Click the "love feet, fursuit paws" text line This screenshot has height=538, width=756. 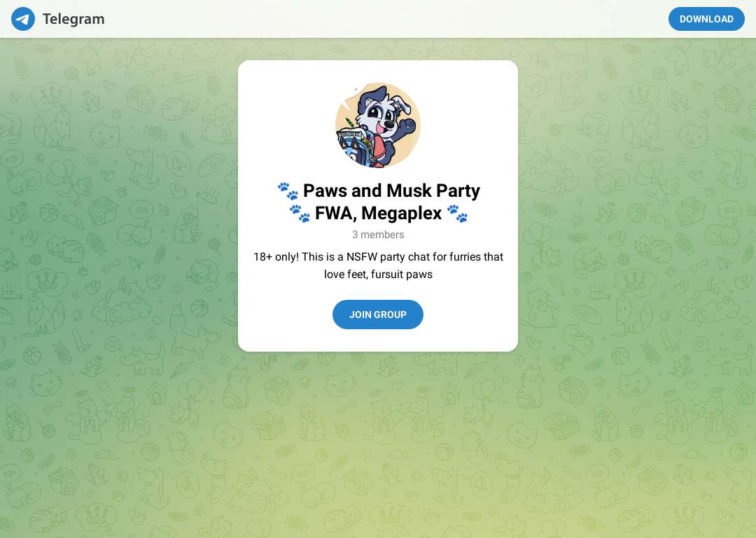378,274
